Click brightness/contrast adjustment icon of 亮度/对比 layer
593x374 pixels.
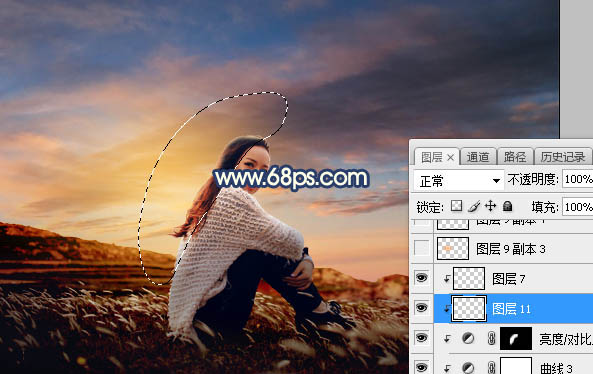(468, 338)
